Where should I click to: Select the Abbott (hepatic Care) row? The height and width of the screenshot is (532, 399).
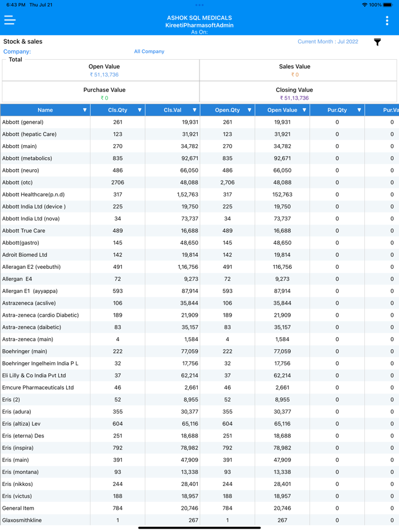[199, 134]
